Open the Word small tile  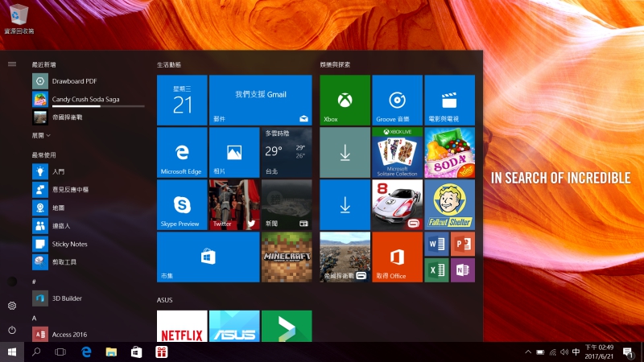[x=436, y=244]
